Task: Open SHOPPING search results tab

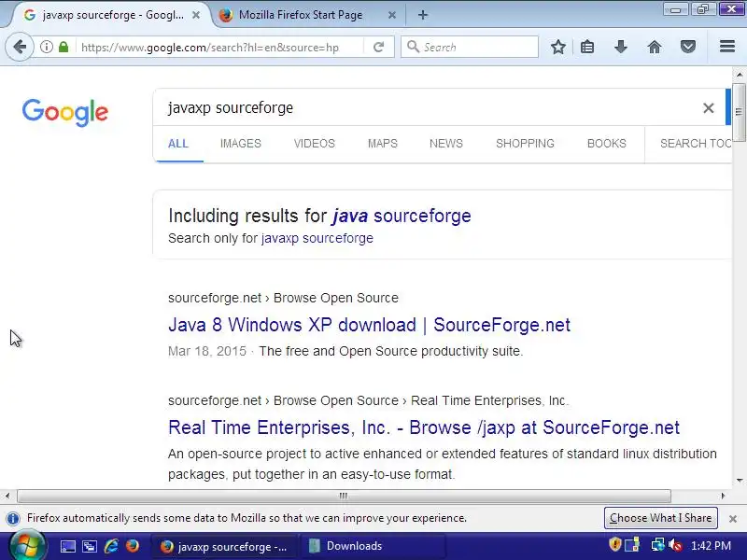Action: [x=525, y=144]
